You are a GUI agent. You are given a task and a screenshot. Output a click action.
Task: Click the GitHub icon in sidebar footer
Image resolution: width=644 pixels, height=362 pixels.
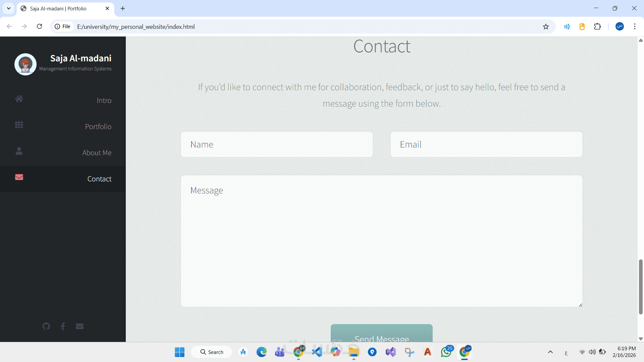click(x=46, y=326)
